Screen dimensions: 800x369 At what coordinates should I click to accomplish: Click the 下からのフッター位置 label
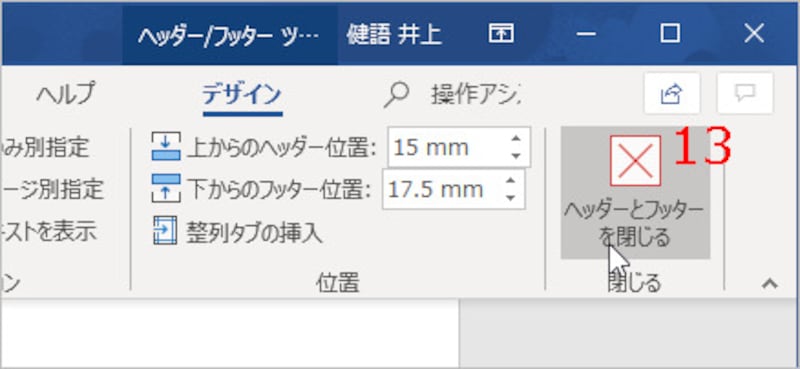279,190
